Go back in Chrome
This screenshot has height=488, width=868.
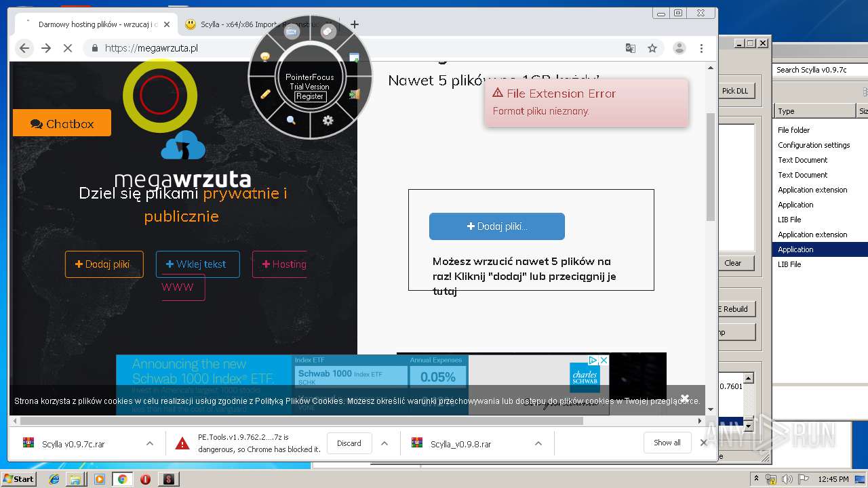pyautogui.click(x=24, y=48)
